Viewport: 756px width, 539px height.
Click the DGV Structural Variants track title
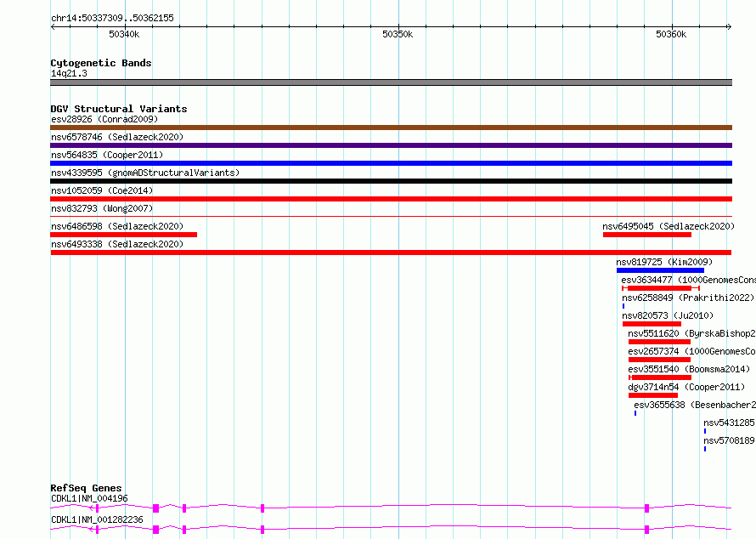coord(119,109)
